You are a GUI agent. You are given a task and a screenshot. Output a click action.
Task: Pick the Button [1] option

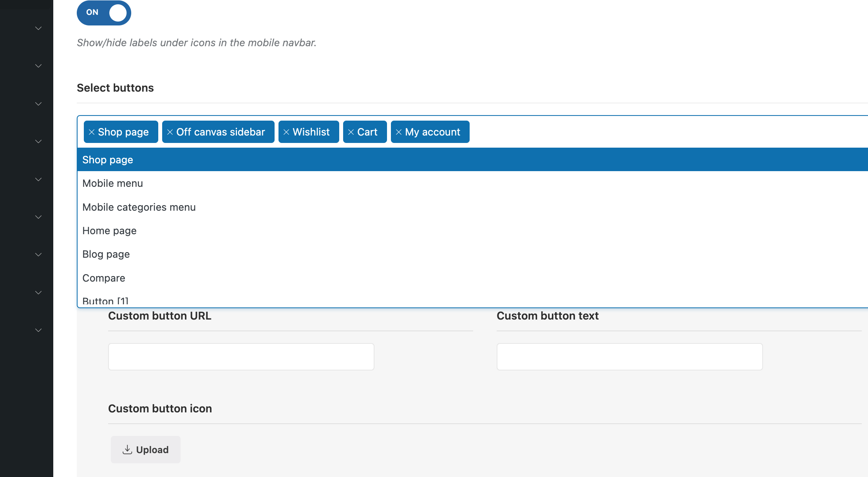click(x=105, y=301)
